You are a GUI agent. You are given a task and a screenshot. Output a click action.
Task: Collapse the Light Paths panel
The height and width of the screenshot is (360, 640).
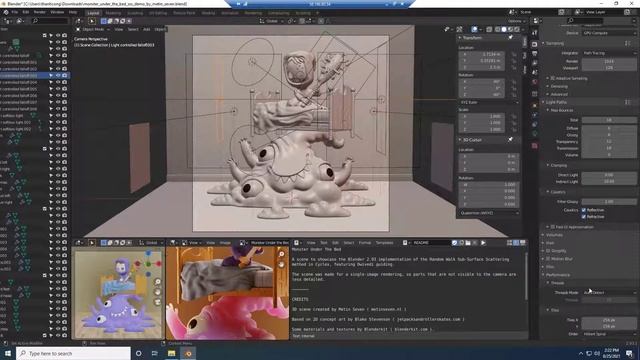click(555, 102)
